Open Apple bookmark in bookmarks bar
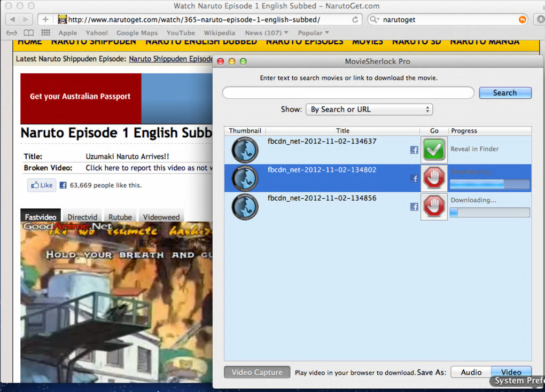The image size is (545, 392). click(x=67, y=33)
